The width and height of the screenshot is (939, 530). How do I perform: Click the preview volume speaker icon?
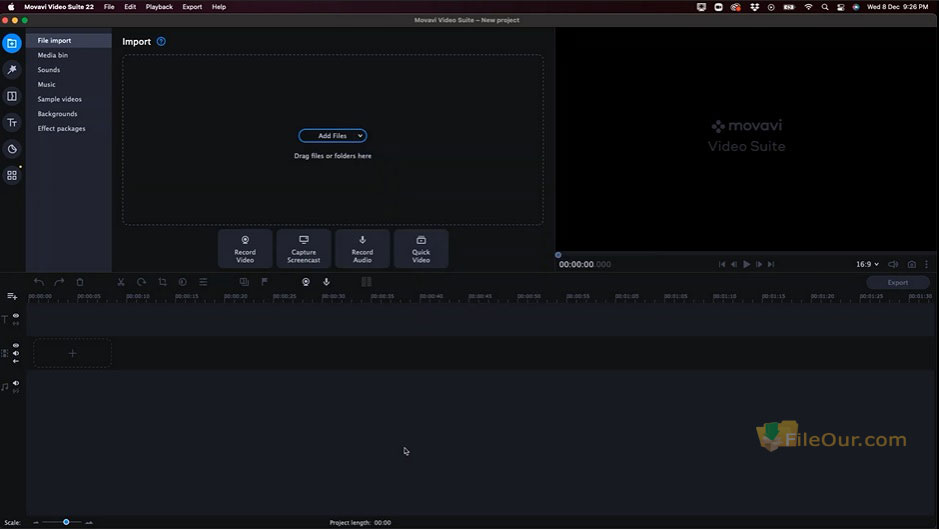coord(893,264)
